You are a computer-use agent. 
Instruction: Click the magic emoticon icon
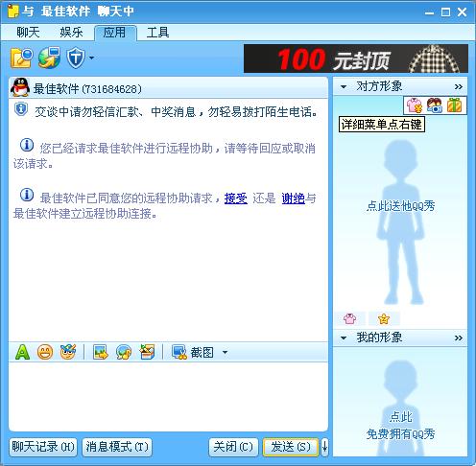(x=68, y=352)
